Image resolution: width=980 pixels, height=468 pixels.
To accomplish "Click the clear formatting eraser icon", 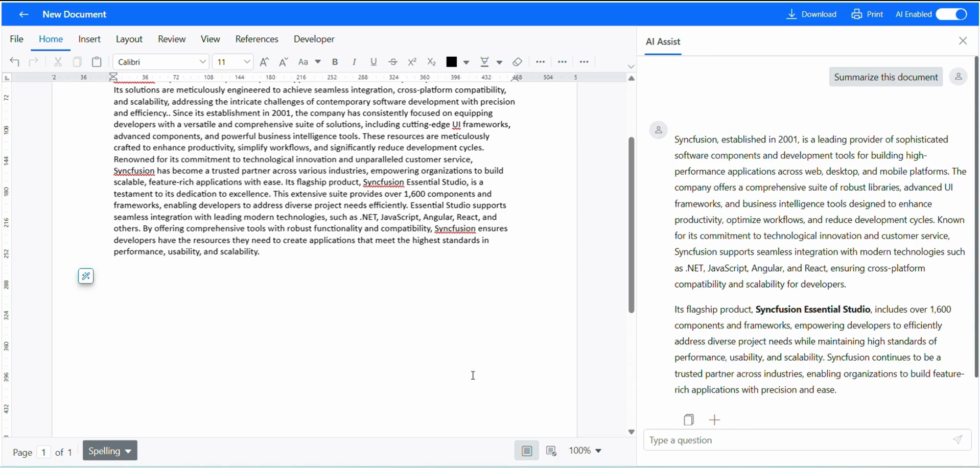I will point(517,62).
